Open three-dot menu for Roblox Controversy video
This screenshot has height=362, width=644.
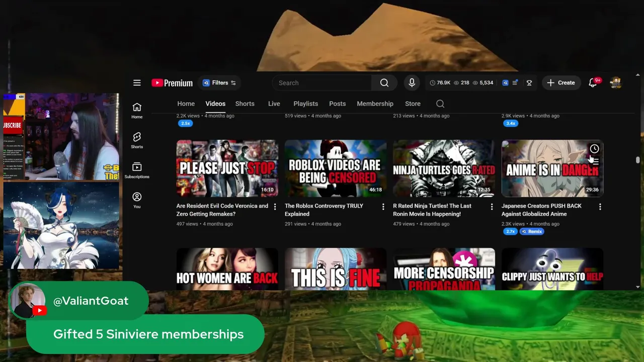383,207
